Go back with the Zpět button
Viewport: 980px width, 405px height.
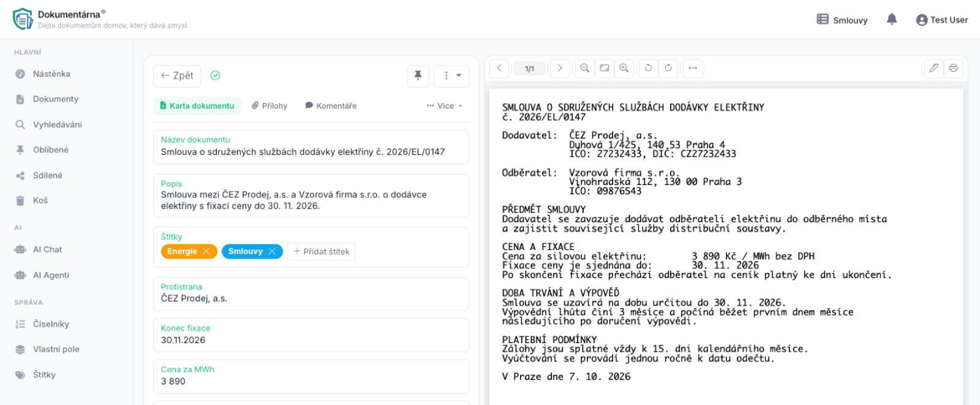pyautogui.click(x=177, y=76)
